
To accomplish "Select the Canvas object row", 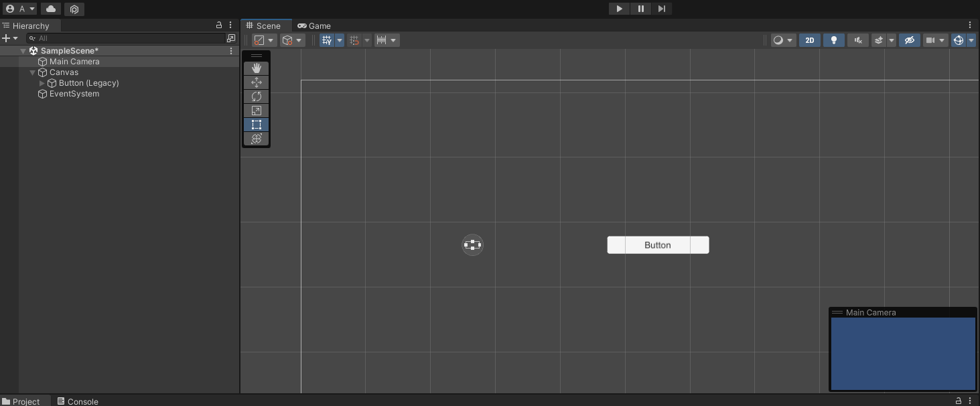I will coord(119,72).
